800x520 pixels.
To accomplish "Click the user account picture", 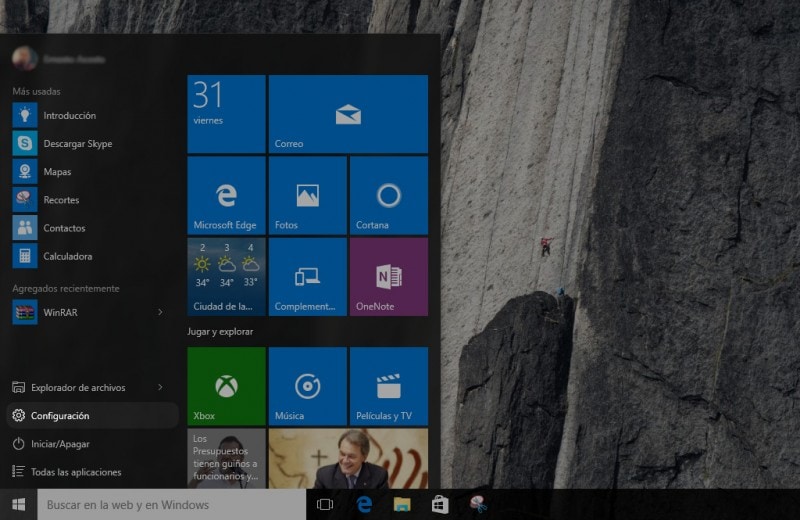I will point(24,59).
